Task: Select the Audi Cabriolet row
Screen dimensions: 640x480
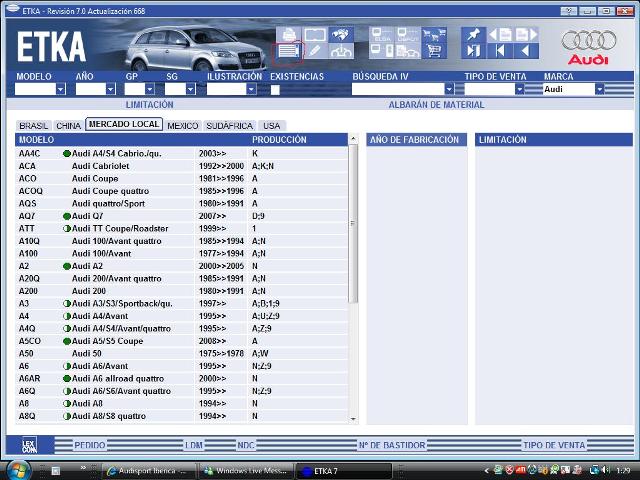Action: pos(182,166)
